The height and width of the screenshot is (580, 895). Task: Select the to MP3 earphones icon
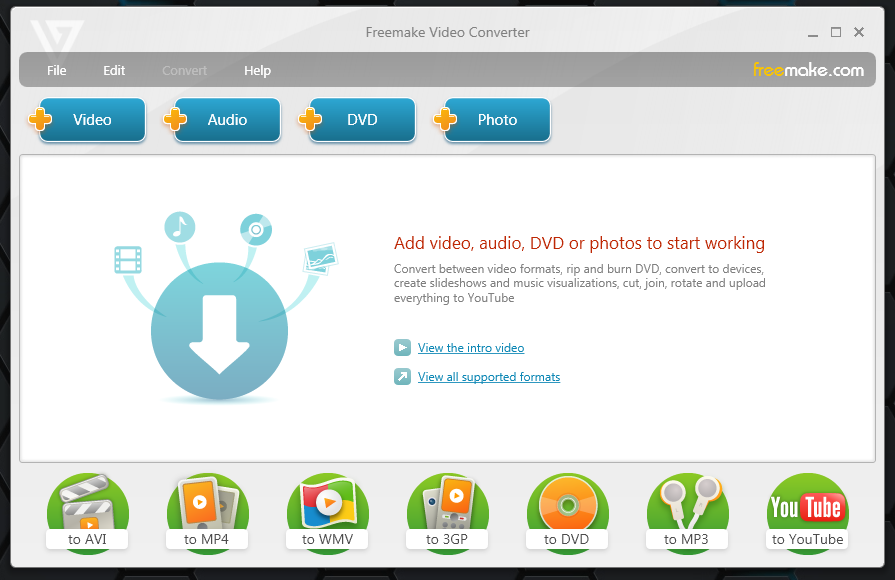pos(687,513)
